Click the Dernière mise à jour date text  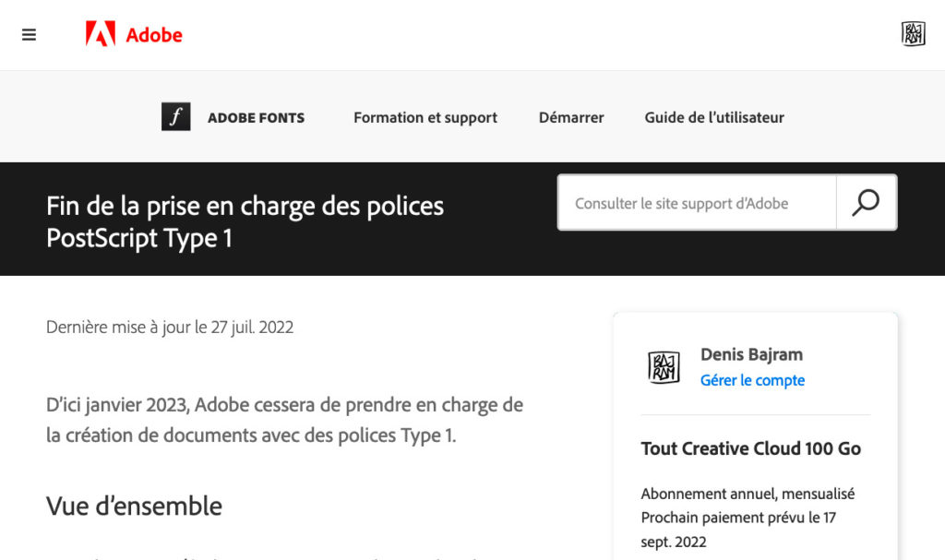click(170, 328)
